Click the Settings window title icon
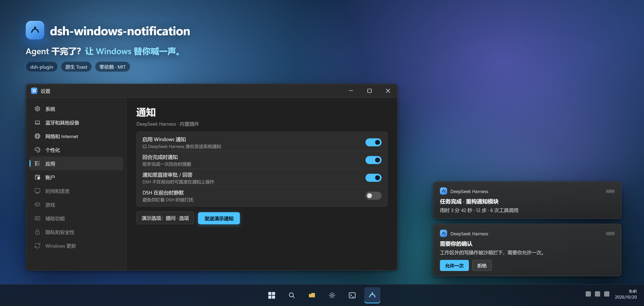The image size is (644, 306). (34, 91)
